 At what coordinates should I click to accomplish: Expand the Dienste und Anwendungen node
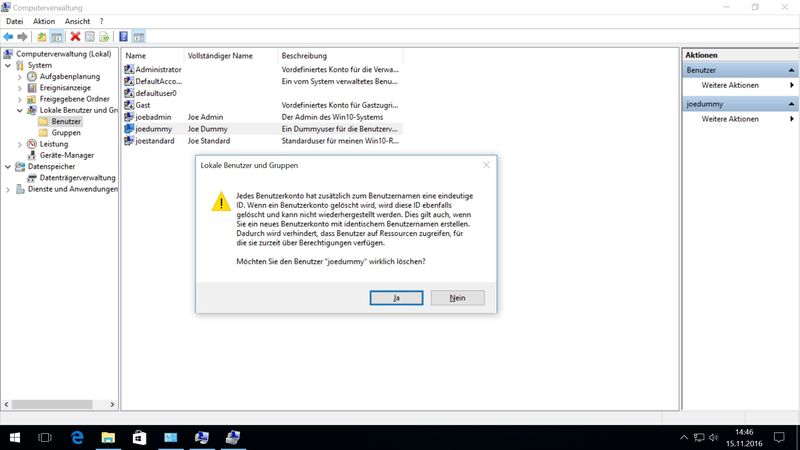pos(8,189)
